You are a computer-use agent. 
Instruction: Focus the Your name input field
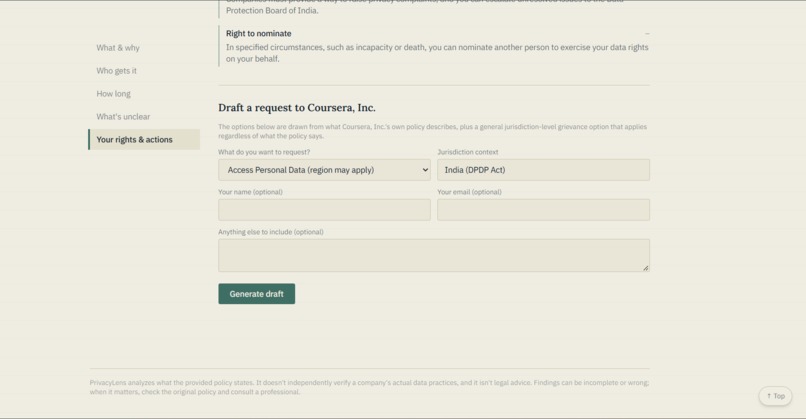click(324, 210)
